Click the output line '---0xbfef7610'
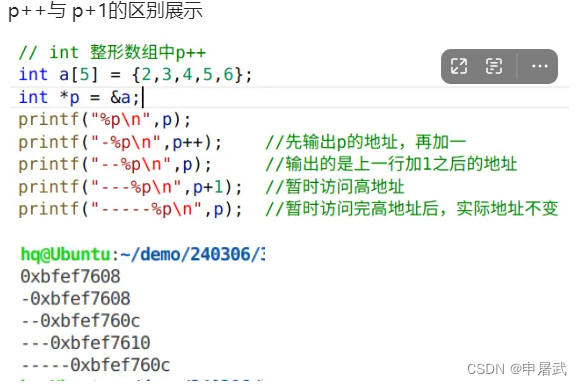This screenshot has width=582, height=385. click(x=86, y=343)
